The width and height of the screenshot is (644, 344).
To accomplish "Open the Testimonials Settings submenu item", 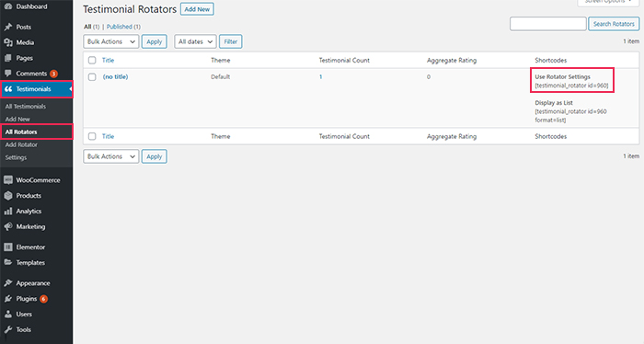I will (16, 157).
